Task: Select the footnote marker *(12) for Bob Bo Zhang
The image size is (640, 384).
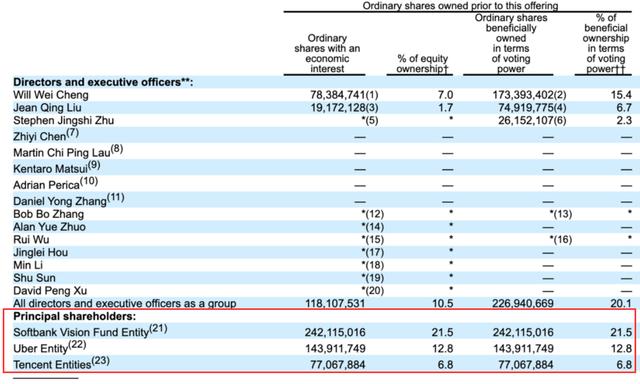Action: coord(373,214)
